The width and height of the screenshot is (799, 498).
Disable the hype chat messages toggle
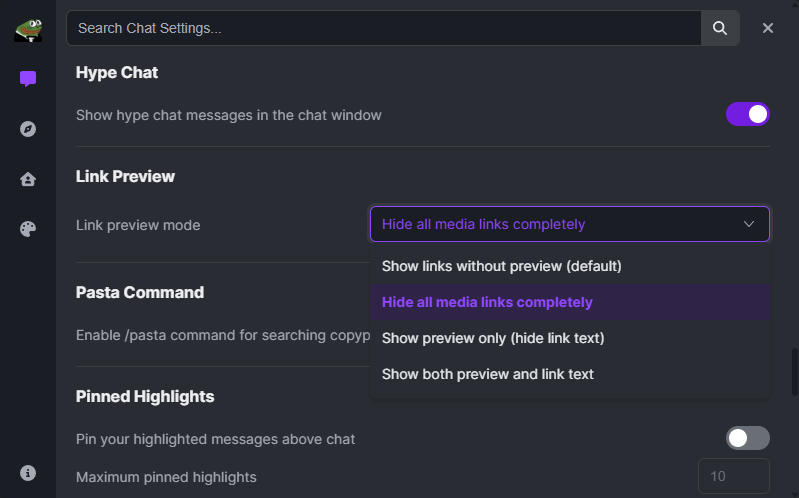point(747,115)
